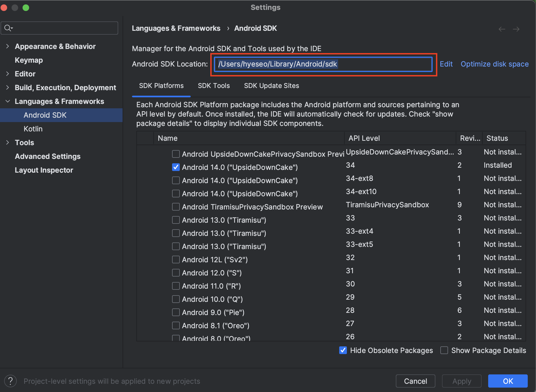The width and height of the screenshot is (536, 392).
Task: Check Android 14.0 with API 34-ext10
Action: pos(176,194)
